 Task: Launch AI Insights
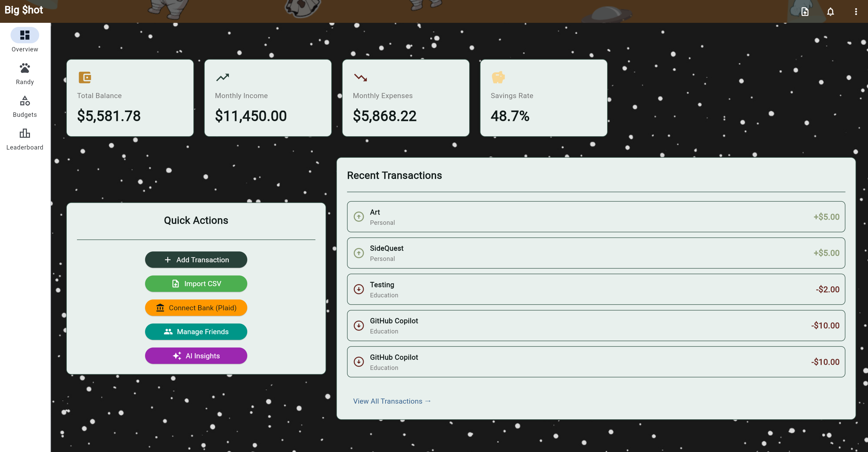[196, 356]
